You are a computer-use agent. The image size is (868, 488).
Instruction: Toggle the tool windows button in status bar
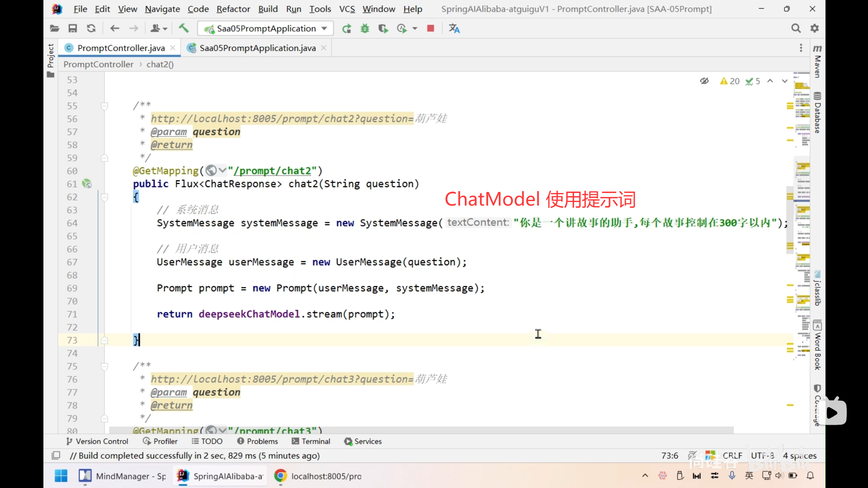56,455
